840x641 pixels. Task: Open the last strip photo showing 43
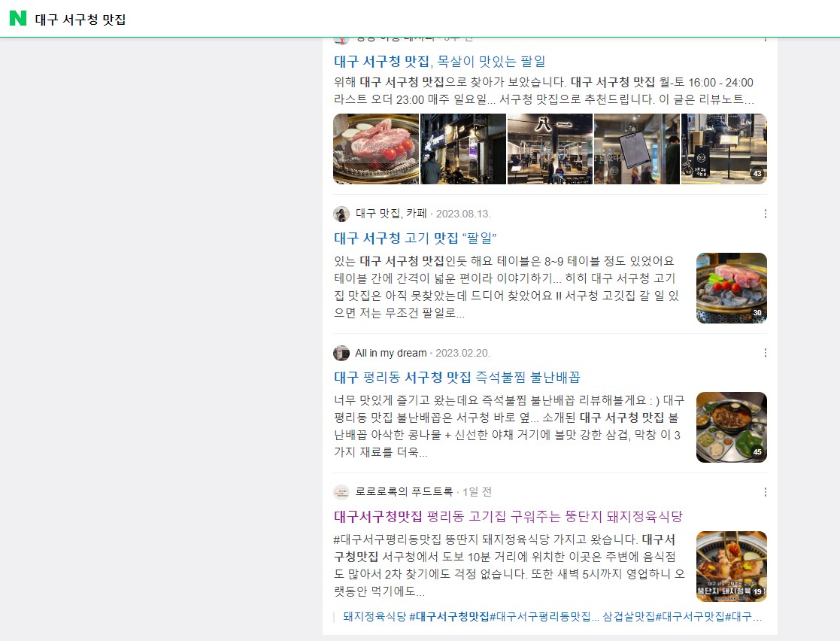click(723, 149)
